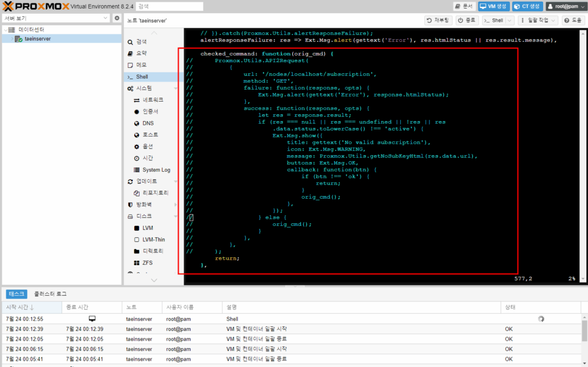Click the gear icon beside 서버 보기
The width and height of the screenshot is (588, 367).
117,18
